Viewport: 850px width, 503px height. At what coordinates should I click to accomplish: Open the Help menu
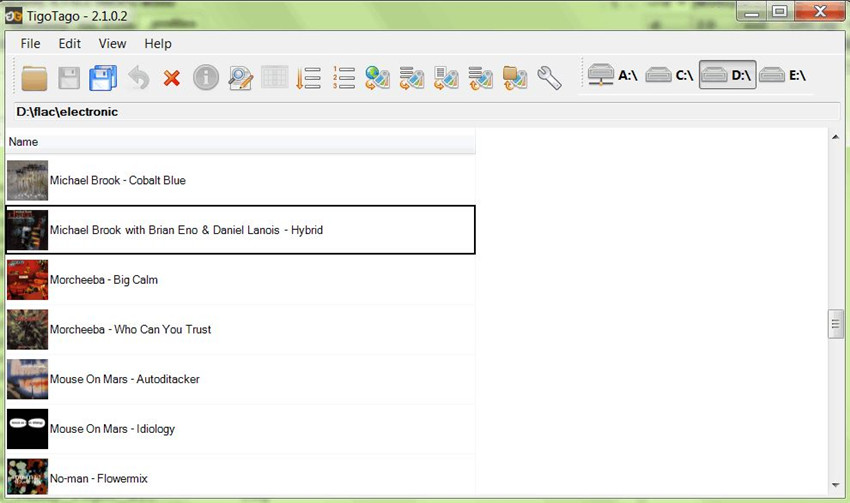coord(158,44)
